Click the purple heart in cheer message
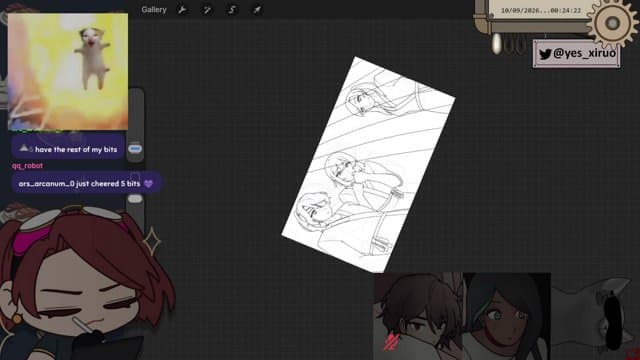The height and width of the screenshot is (360, 640). [x=149, y=184]
